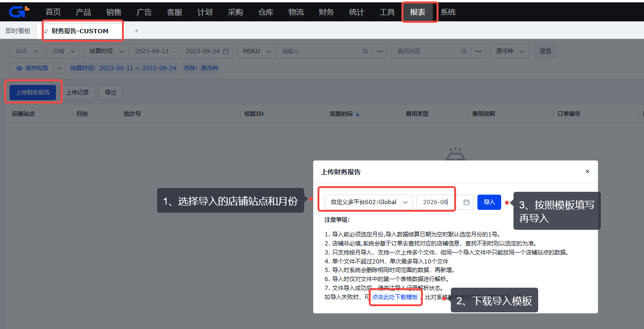Toggle the 结算时间 column sort arrow
The image size is (644, 329).
coord(358,114)
